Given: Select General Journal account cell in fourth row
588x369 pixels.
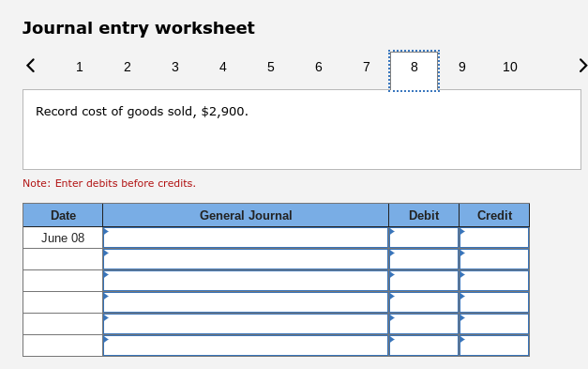Looking at the screenshot, I should 246,302.
